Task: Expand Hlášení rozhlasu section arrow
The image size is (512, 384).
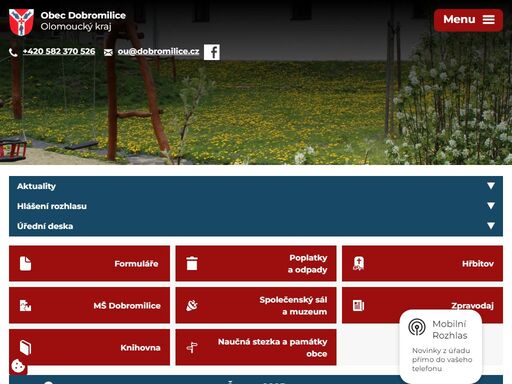Action: (x=491, y=206)
